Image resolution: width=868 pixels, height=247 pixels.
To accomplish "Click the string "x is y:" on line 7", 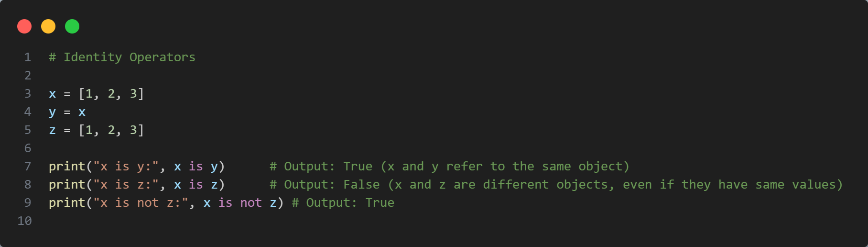I will [x=126, y=167].
